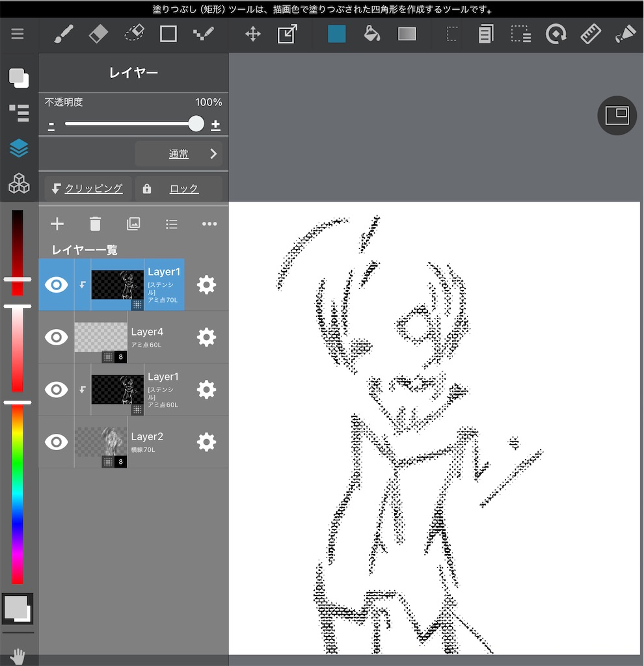Increase opacity with plus button
Screen dimensions: 644x666
[215, 126]
